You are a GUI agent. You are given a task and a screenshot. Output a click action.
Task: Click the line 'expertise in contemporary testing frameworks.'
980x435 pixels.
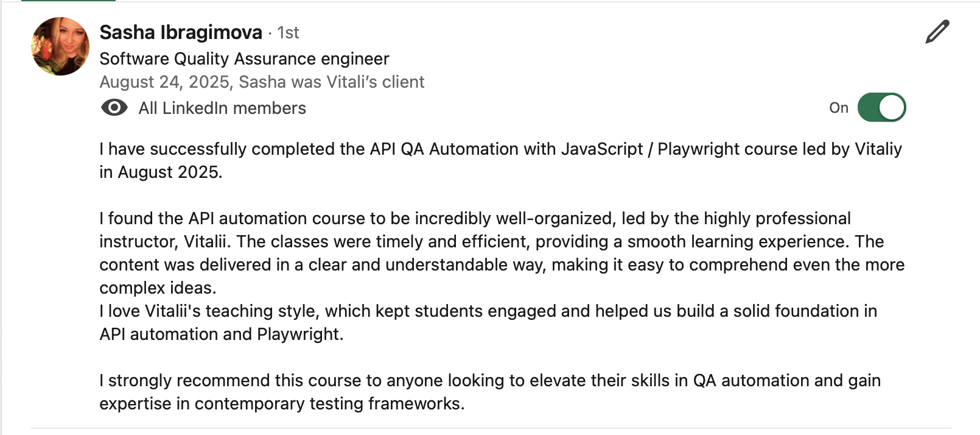coord(282,404)
